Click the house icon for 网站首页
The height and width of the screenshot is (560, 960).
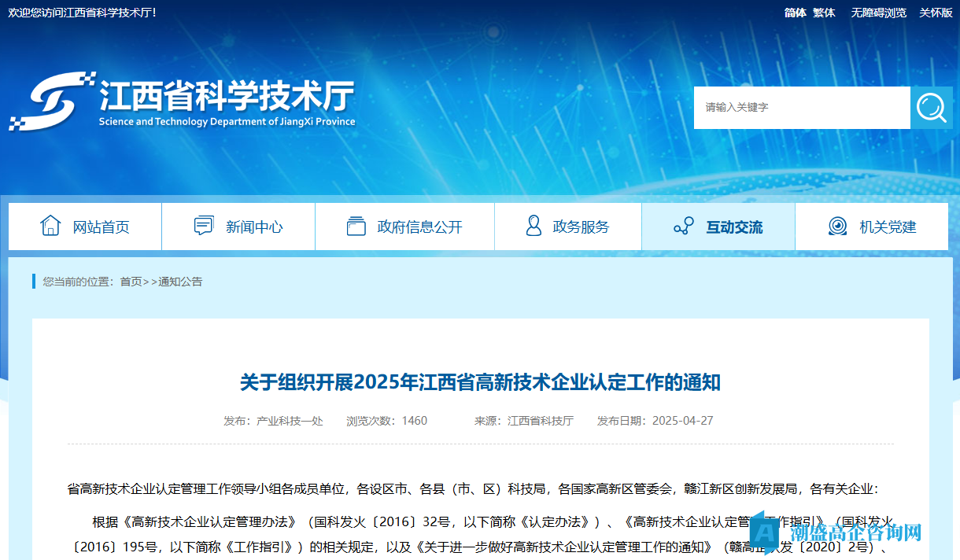tap(50, 226)
